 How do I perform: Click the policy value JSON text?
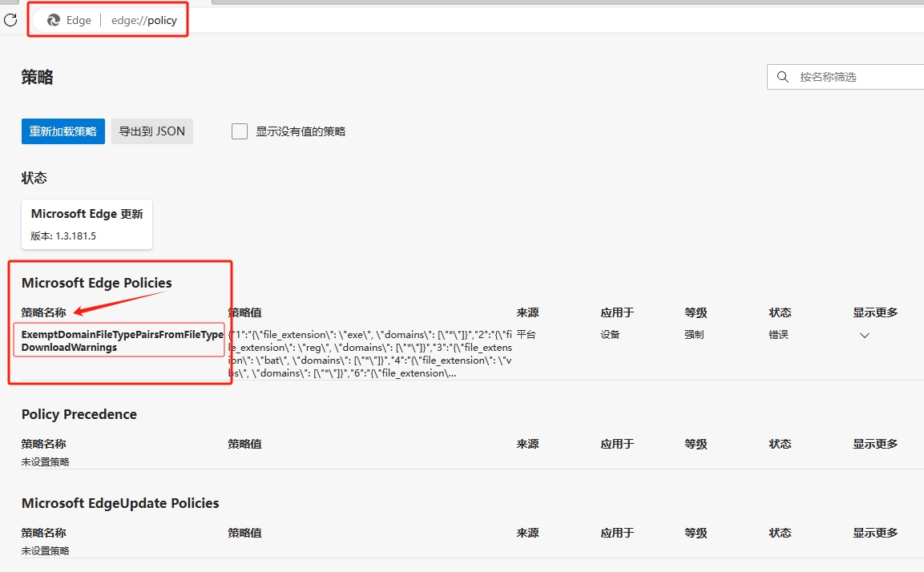pos(370,353)
